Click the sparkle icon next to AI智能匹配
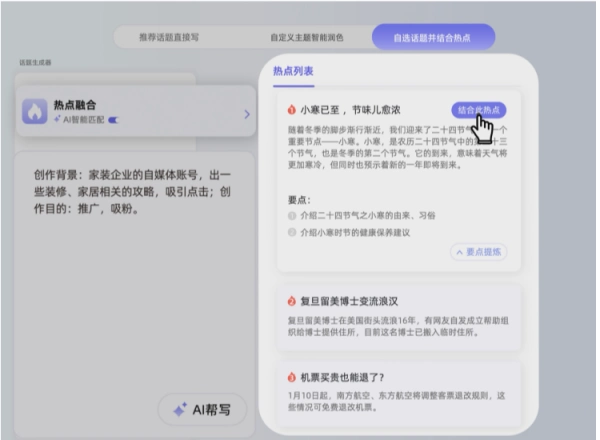Image resolution: width=600 pixels, height=440 pixels. pyautogui.click(x=57, y=119)
